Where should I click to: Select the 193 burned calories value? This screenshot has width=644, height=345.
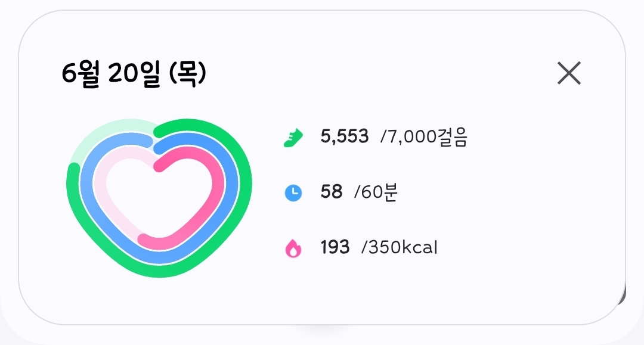[x=335, y=247]
